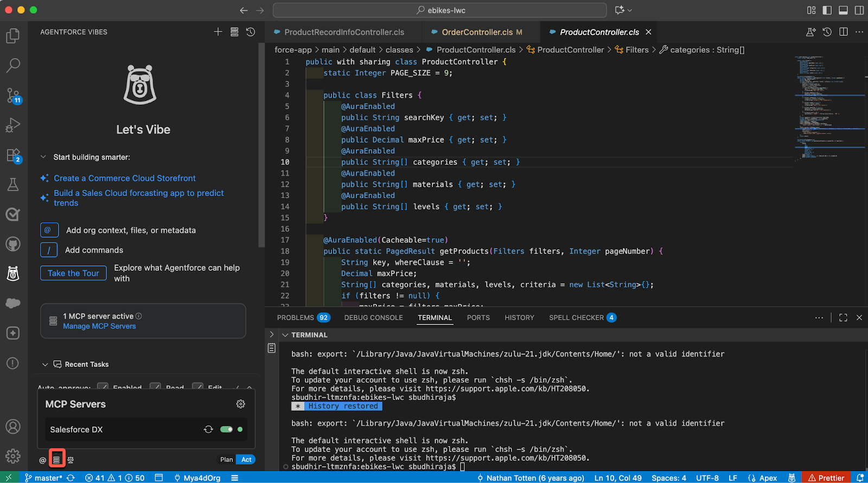Collapse the TERMINAL group chevron
This screenshot has width=868, height=483.
(285, 335)
